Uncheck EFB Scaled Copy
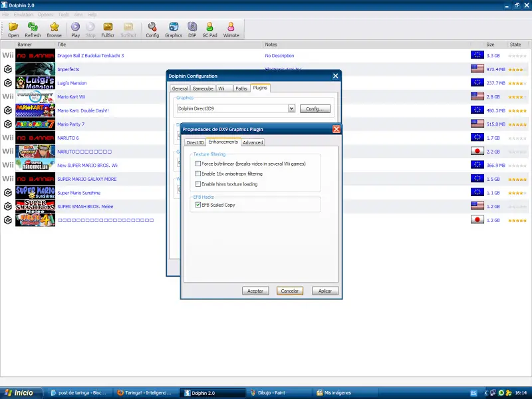Screen dimensions: 532x399 click(x=198, y=205)
